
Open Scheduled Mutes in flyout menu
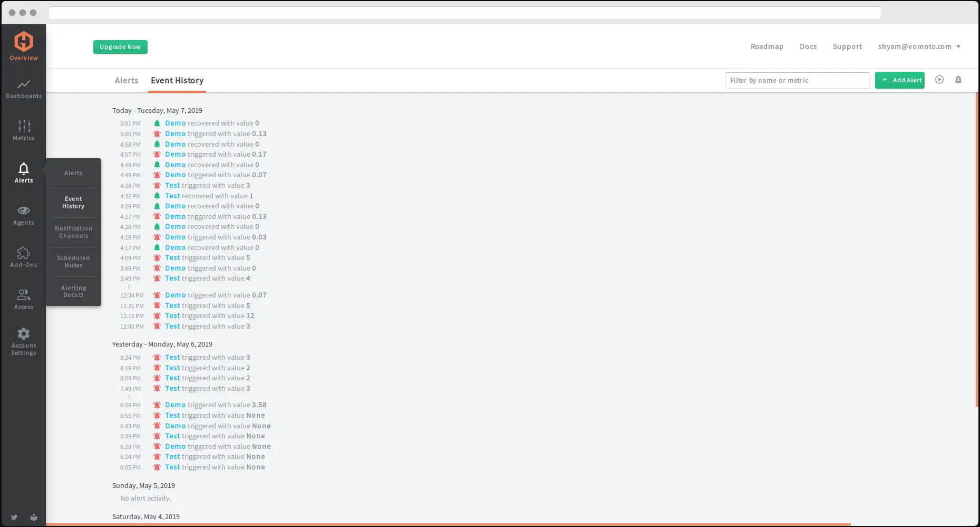click(x=73, y=262)
